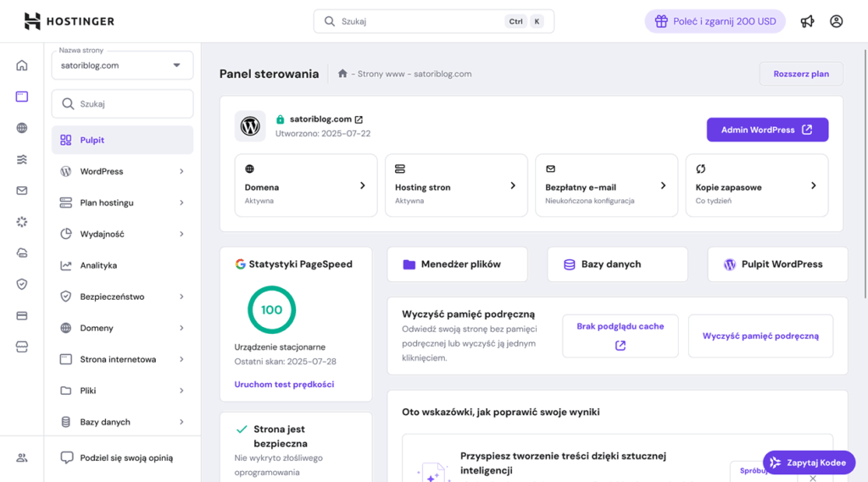Click the external link icon under Brak podglądu cache

[x=620, y=346]
